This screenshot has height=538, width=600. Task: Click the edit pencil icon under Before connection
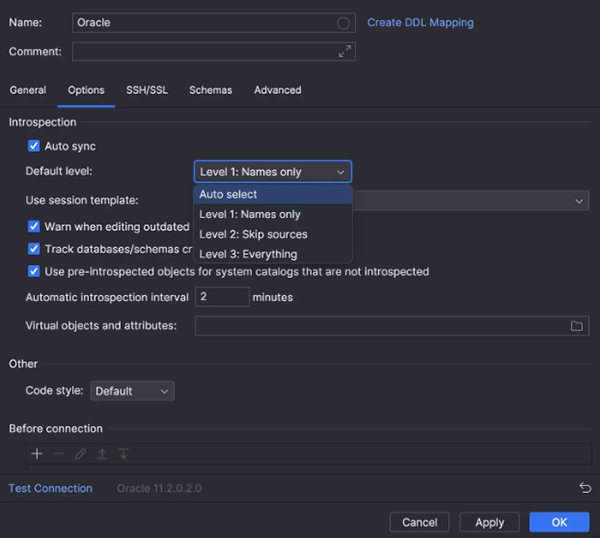(x=80, y=454)
